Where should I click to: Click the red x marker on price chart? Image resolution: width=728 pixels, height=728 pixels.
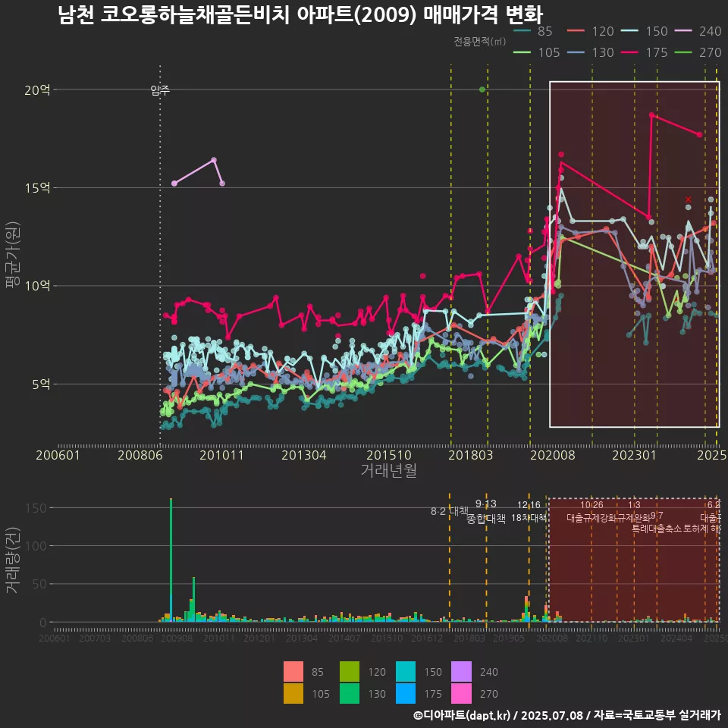click(688, 199)
